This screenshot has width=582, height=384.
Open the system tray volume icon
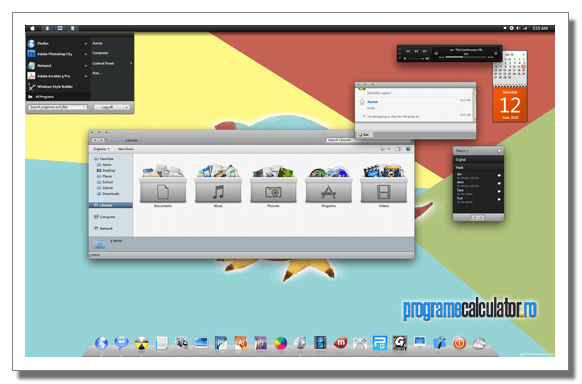(x=518, y=28)
